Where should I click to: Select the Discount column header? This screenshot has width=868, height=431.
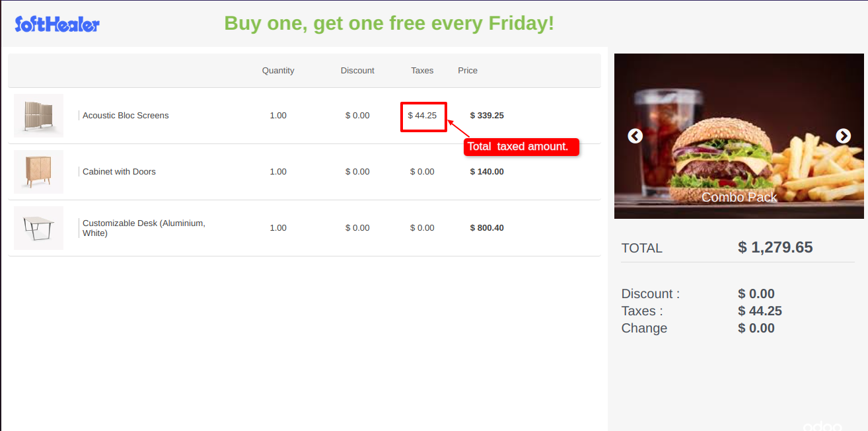point(357,71)
